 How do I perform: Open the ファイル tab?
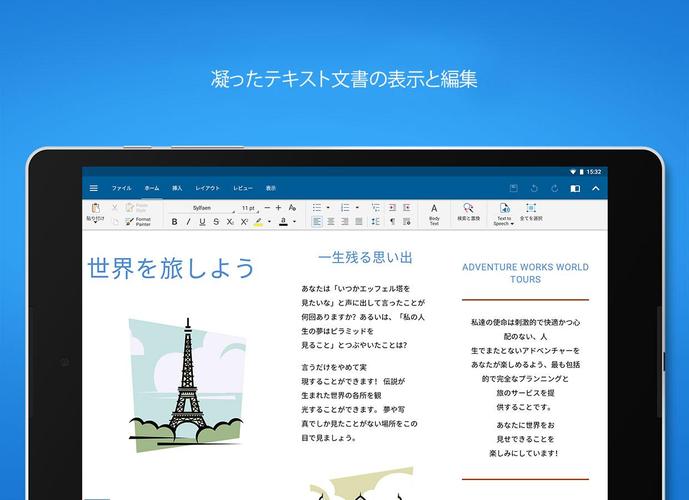tap(121, 188)
